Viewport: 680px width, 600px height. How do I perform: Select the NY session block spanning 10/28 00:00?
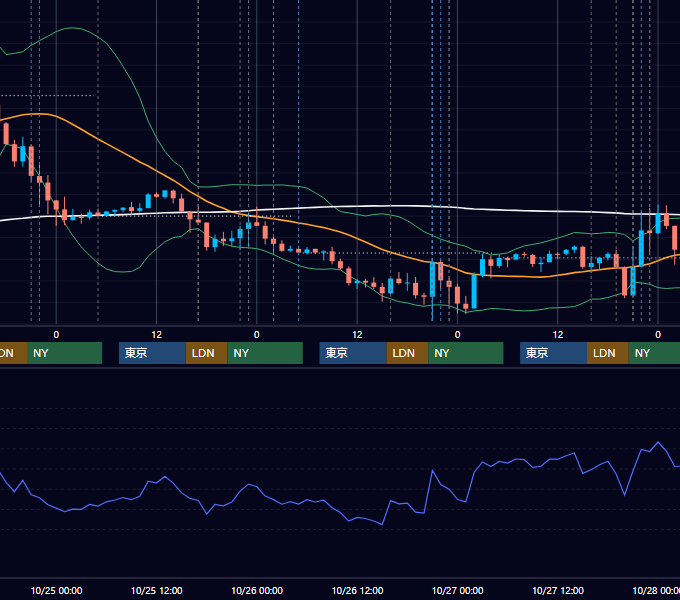(x=654, y=353)
